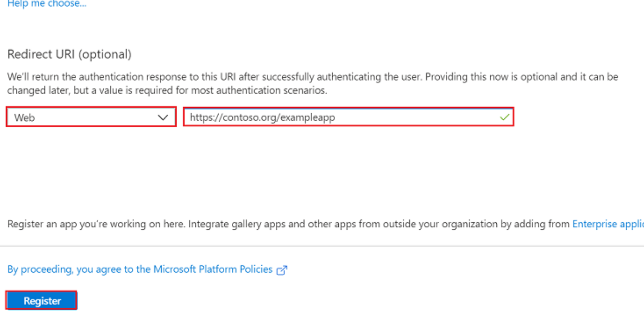644x320 pixels.
Task: Click empty area below the Web dropdown
Action: tap(90, 164)
